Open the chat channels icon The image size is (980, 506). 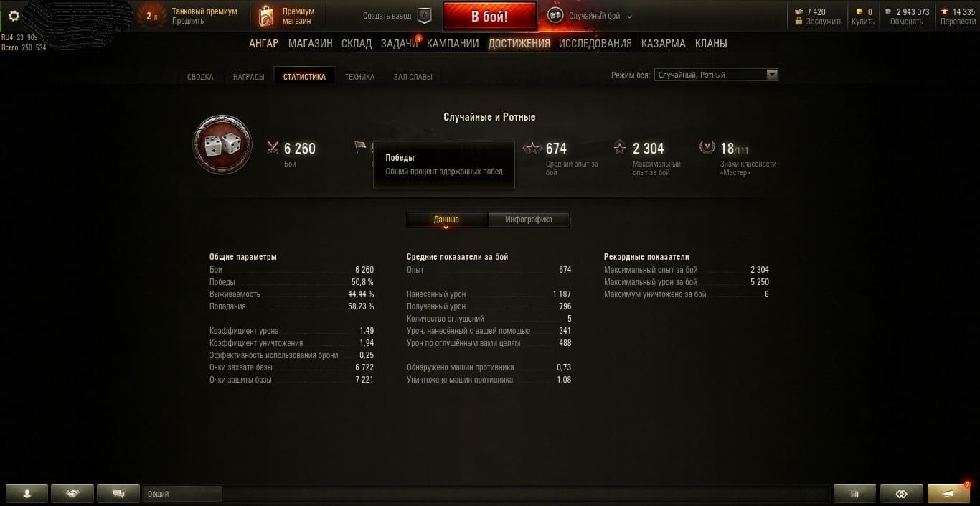click(x=119, y=494)
